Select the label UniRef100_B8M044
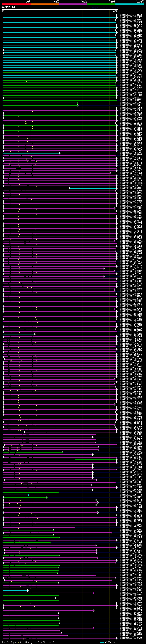 click(131, 336)
